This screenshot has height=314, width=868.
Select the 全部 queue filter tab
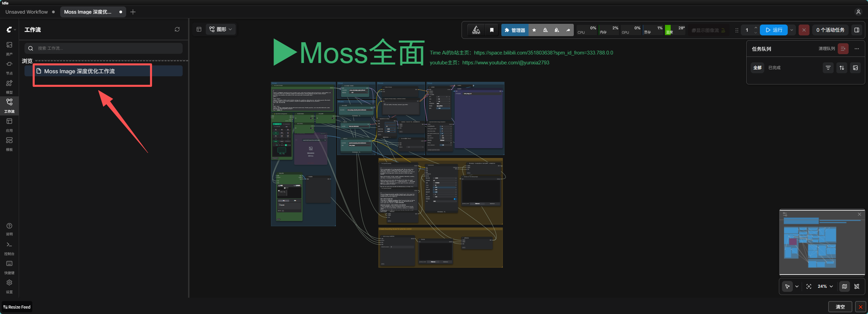point(757,68)
